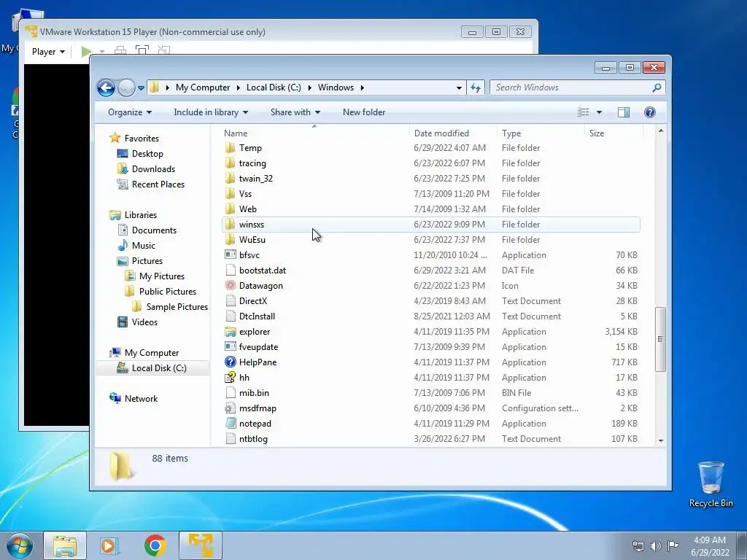
Task: Select the bfsvc application icon
Action: pos(230,254)
